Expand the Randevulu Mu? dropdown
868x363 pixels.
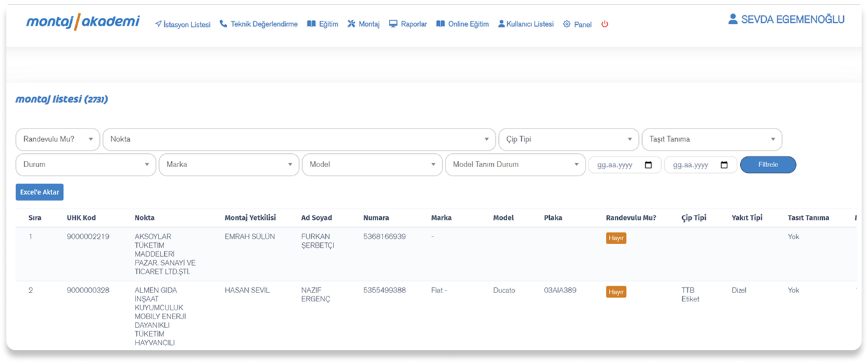[58, 139]
